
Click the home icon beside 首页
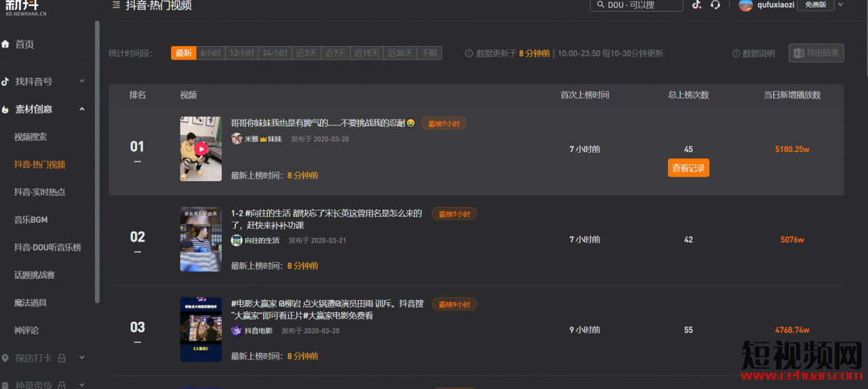[6, 44]
